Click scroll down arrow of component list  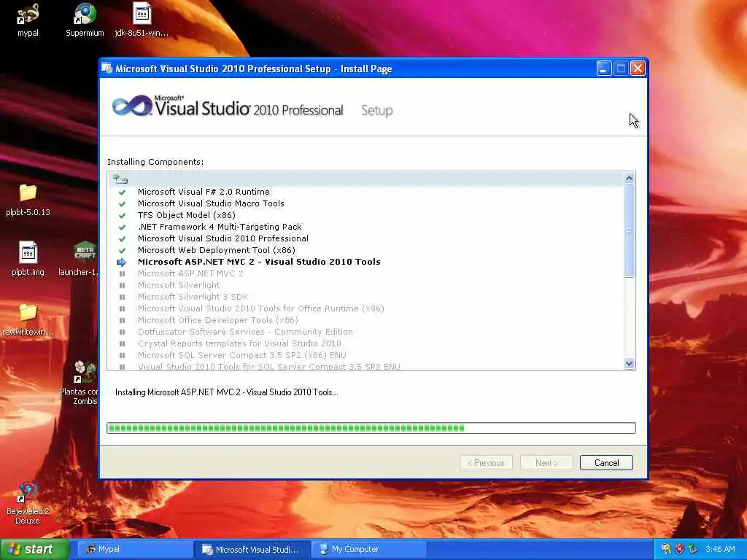[629, 364]
